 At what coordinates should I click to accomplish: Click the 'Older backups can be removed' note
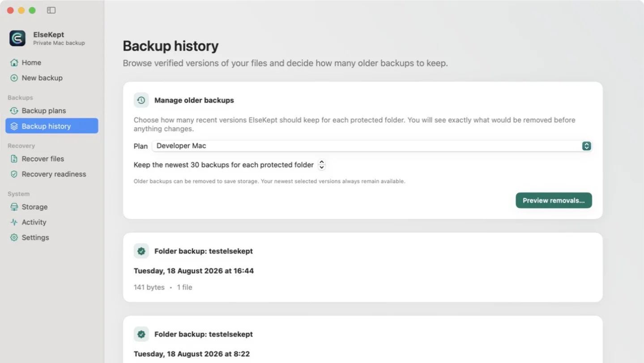[x=269, y=181]
